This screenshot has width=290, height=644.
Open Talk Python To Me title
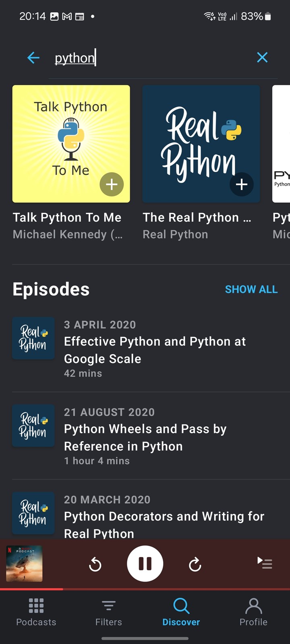(x=67, y=217)
